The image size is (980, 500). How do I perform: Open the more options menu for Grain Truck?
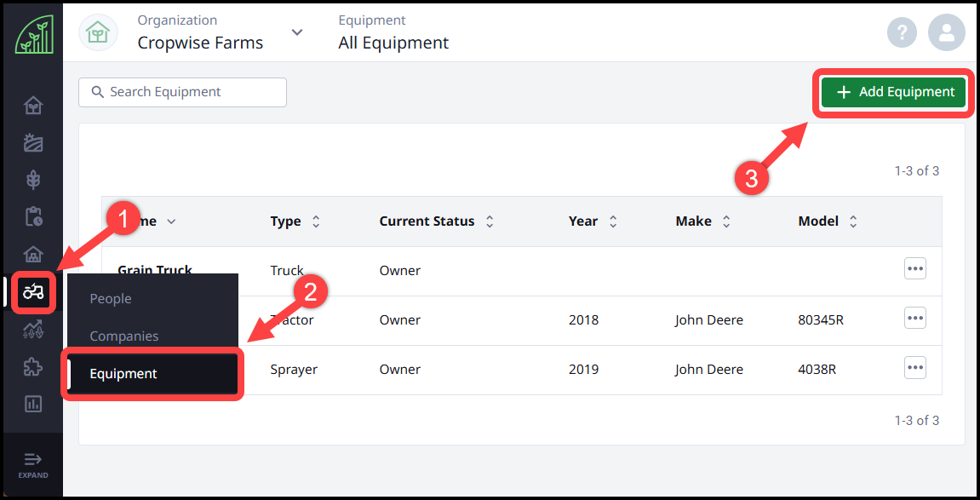coord(914,269)
